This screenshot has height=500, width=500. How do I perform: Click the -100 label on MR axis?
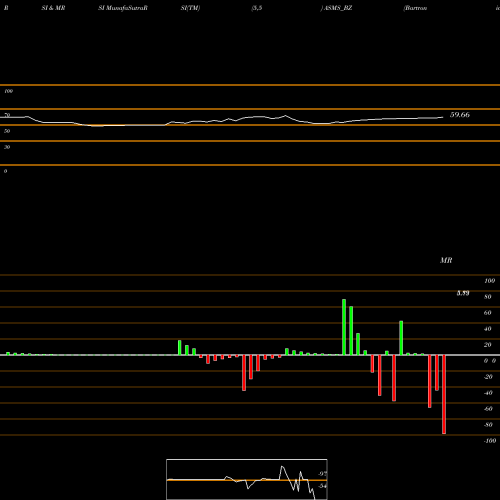click(x=490, y=441)
